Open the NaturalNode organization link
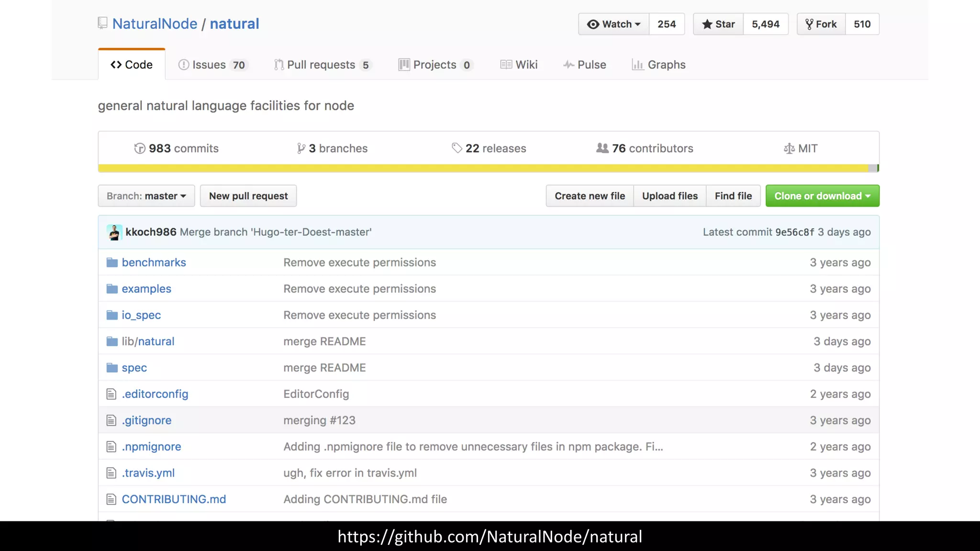The height and width of the screenshot is (551, 980). [x=155, y=23]
